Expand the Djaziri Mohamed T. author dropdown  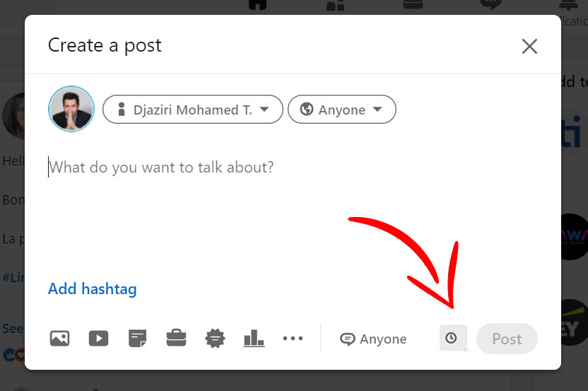(193, 110)
